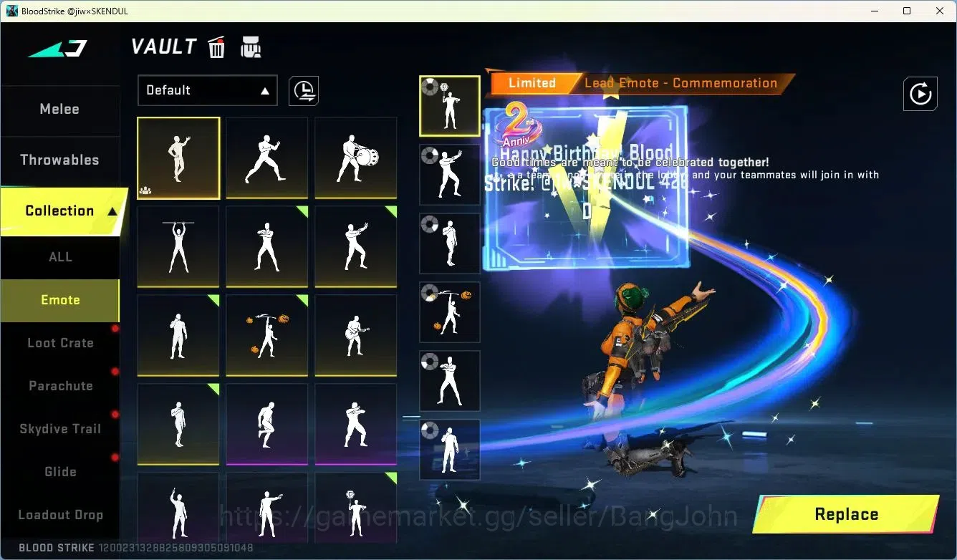This screenshot has height=560, width=957.
Task: Maximize the BloodStrike window
Action: click(x=907, y=11)
